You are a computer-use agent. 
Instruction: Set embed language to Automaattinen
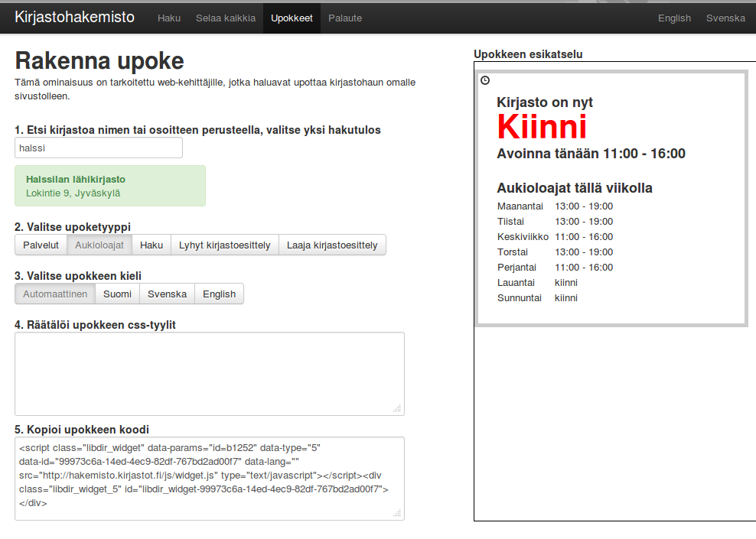click(x=55, y=294)
